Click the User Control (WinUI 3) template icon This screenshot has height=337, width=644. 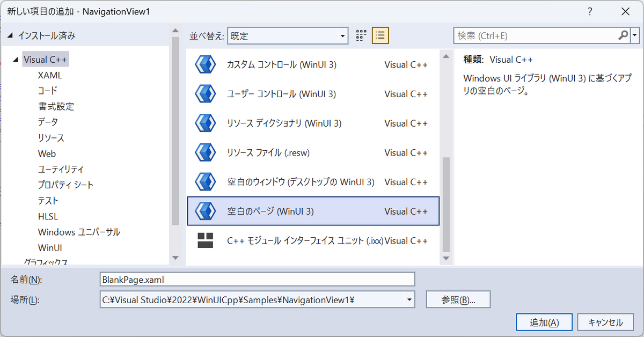(x=204, y=94)
